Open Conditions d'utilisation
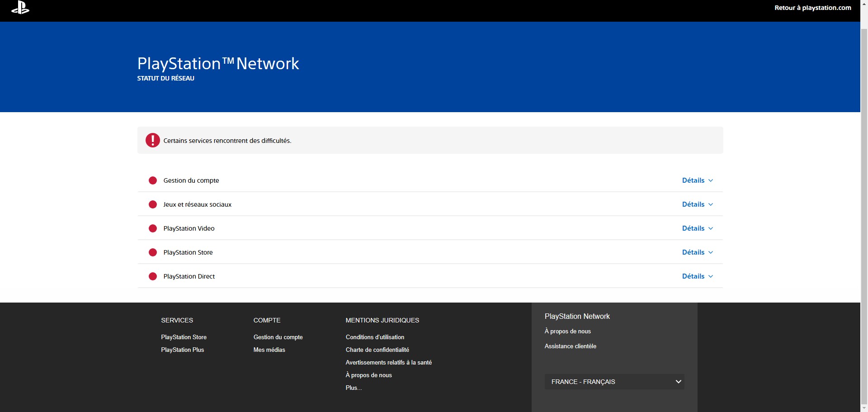Viewport: 868px width, 412px height. 375,337
